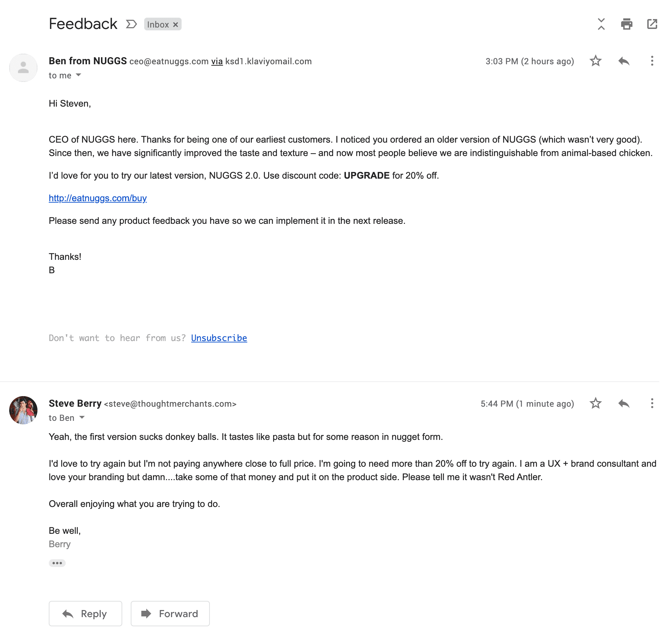
Task: Reply to Ben's message using arrow icon
Action: click(x=624, y=61)
